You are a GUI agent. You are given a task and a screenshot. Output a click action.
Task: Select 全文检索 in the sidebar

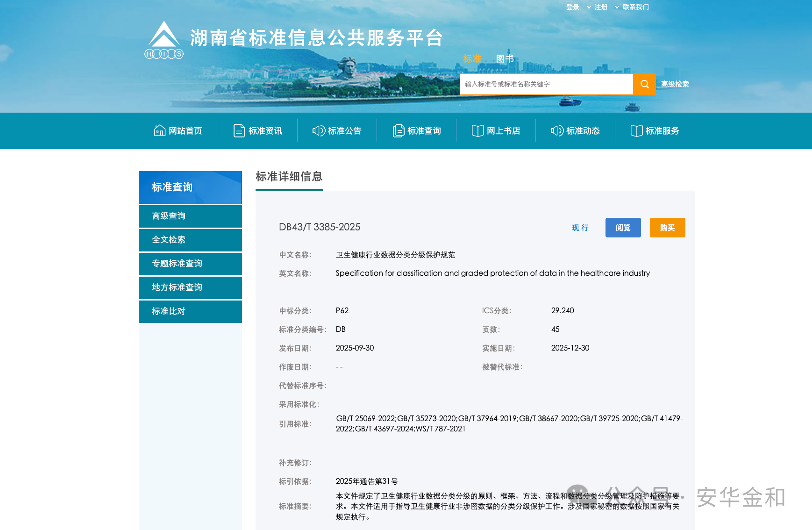[190, 240]
